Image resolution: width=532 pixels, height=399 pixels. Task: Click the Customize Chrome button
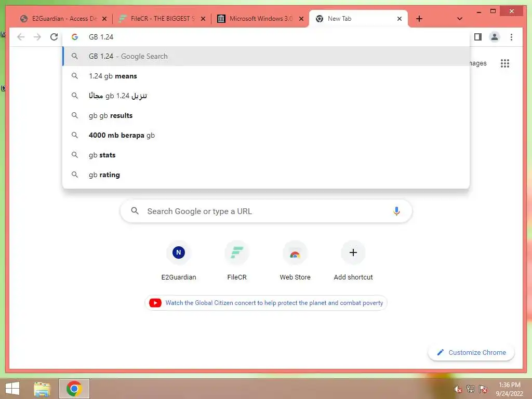point(471,353)
